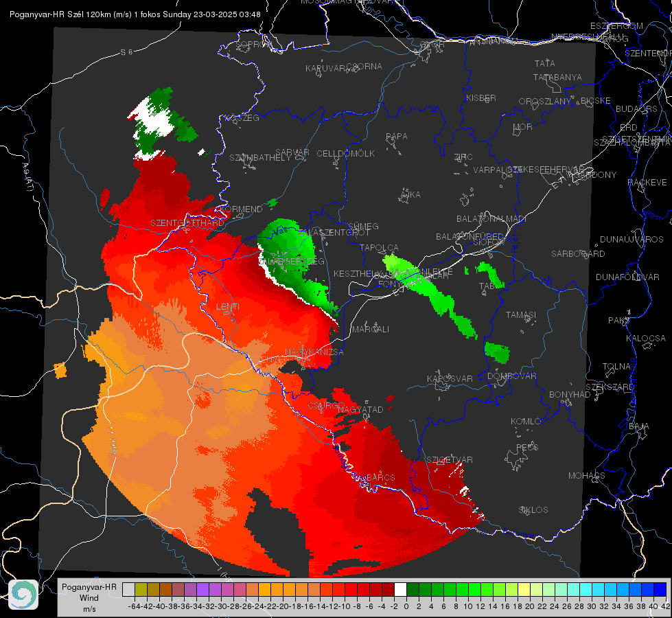Viewport: 672px width, 618px height.
Task: Click the LENTI city label
Action: pos(228,307)
